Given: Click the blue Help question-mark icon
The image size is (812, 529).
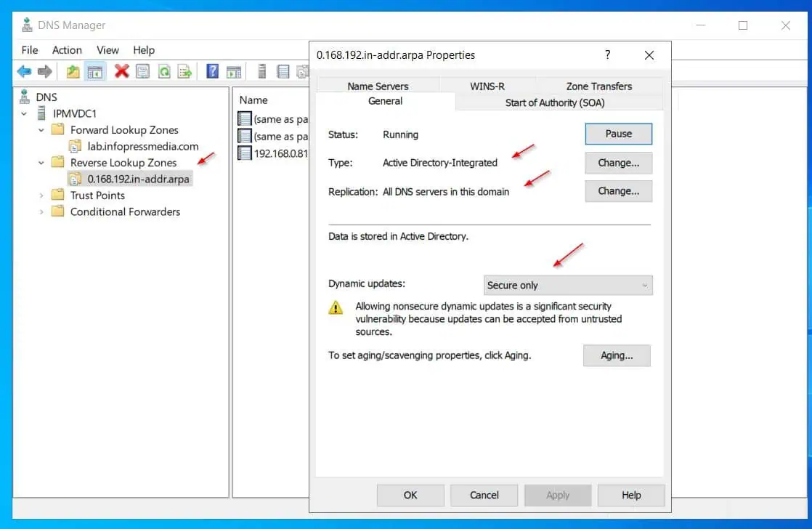Looking at the screenshot, I should [x=212, y=71].
